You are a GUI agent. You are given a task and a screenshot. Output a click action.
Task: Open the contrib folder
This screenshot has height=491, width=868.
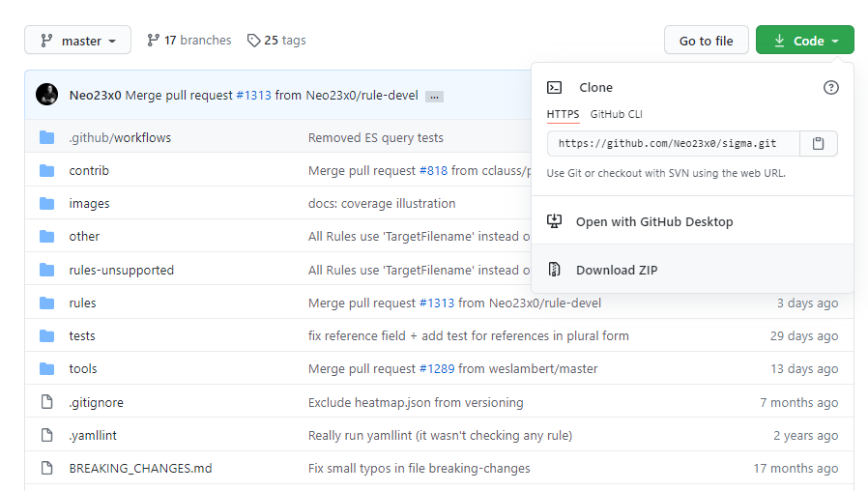[x=89, y=170]
